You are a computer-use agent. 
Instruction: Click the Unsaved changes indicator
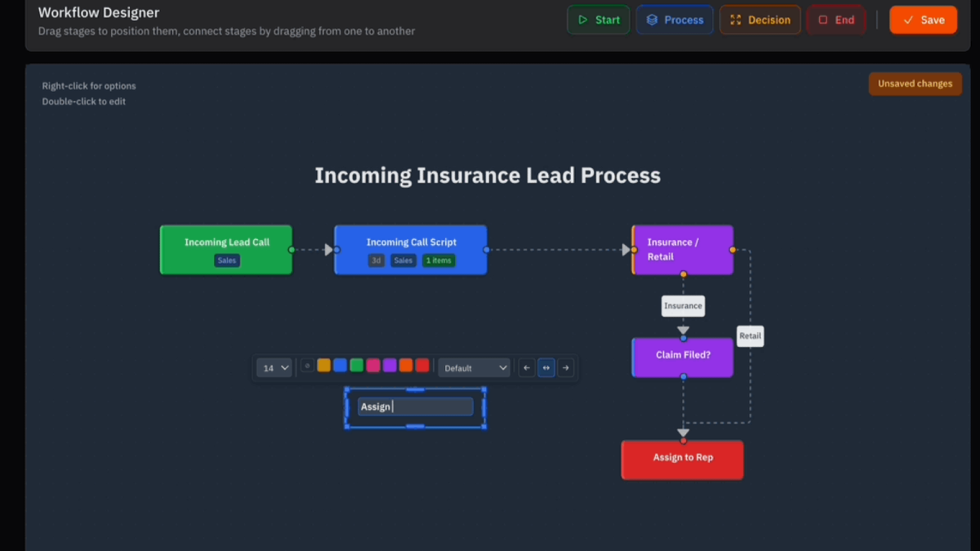915,83
